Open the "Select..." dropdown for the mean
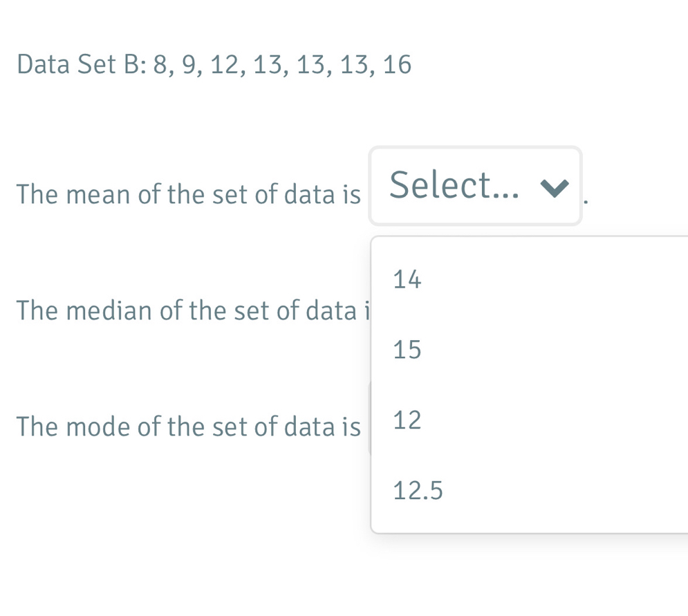 pos(475,186)
